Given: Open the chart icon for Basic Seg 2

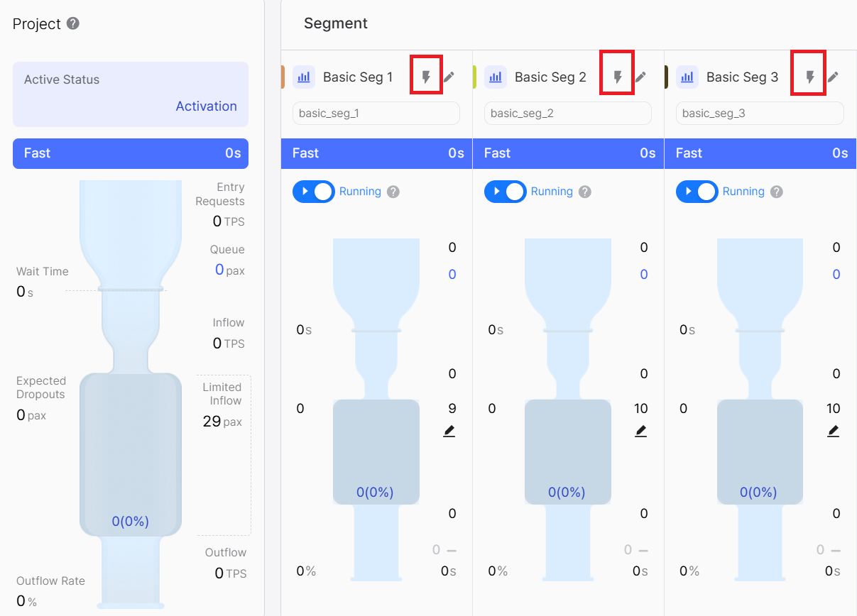Looking at the screenshot, I should pos(496,77).
